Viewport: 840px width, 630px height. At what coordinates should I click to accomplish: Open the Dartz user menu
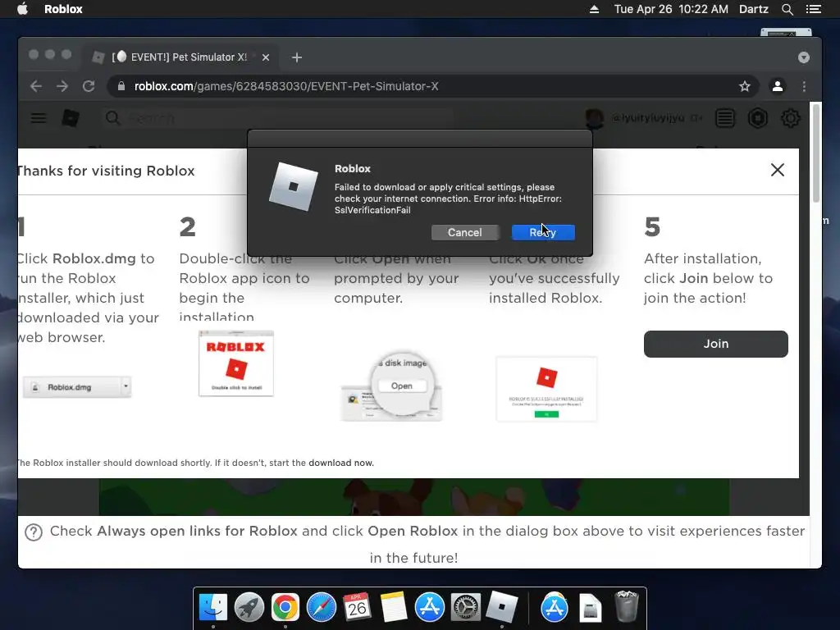[x=753, y=9]
